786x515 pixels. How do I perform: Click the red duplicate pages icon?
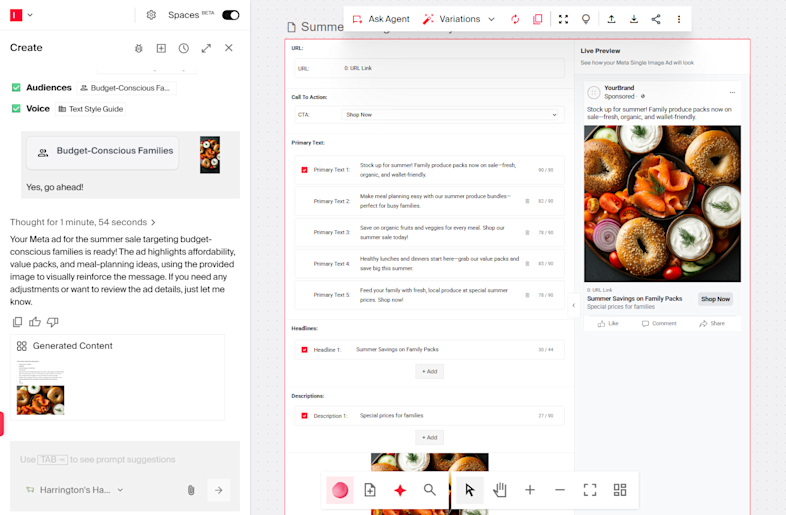[x=537, y=19]
